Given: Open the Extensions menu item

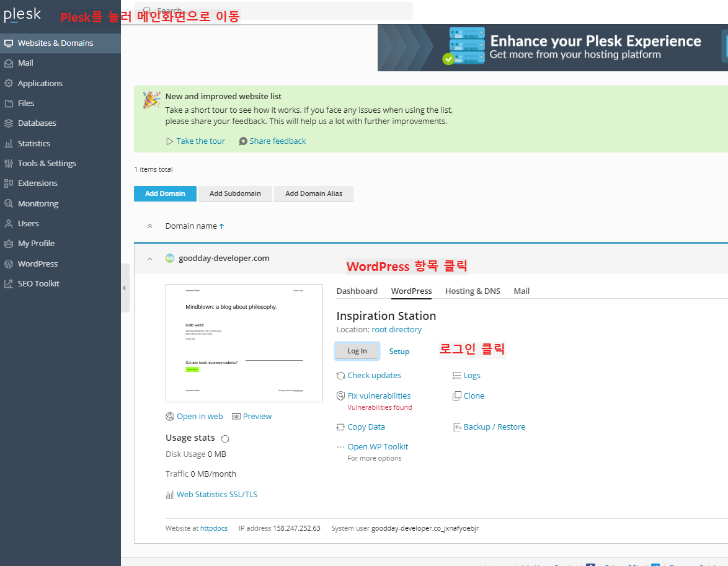Looking at the screenshot, I should click(x=38, y=184).
